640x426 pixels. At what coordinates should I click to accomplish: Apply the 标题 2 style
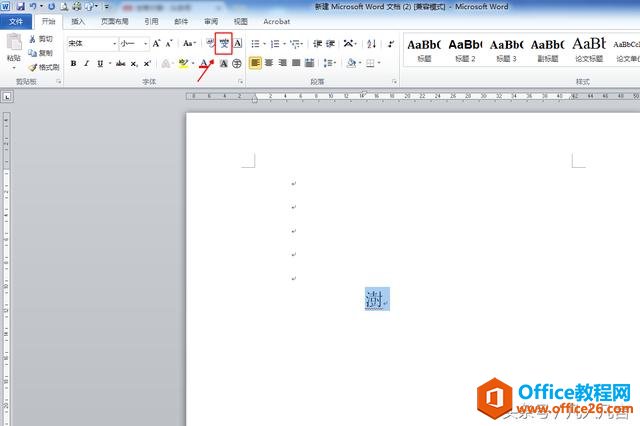point(465,50)
